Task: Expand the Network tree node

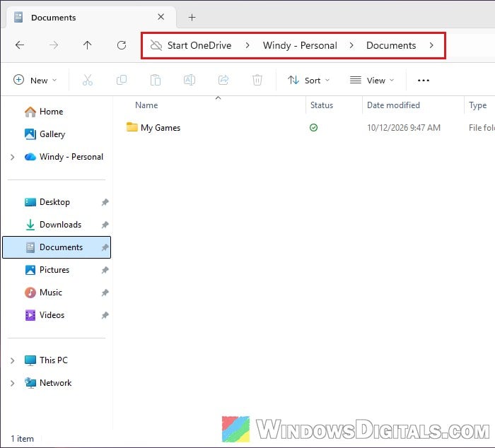Action: pyautogui.click(x=12, y=383)
